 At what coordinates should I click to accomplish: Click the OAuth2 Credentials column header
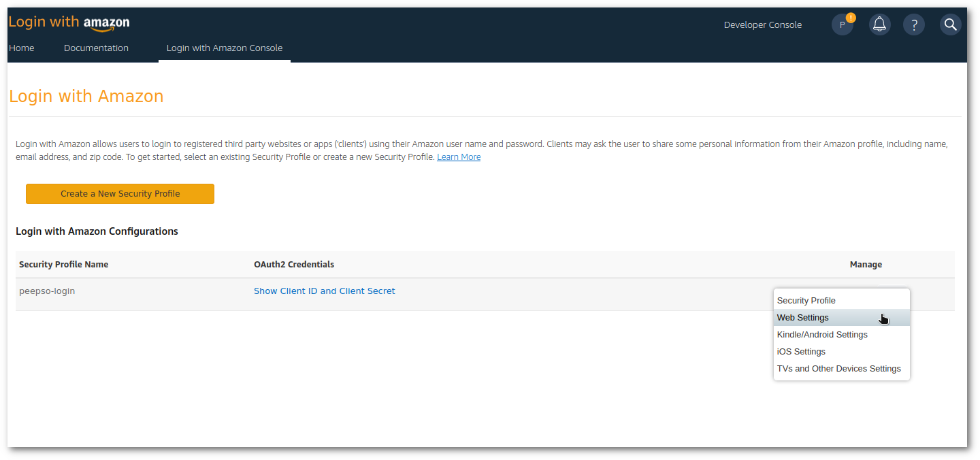294,265
